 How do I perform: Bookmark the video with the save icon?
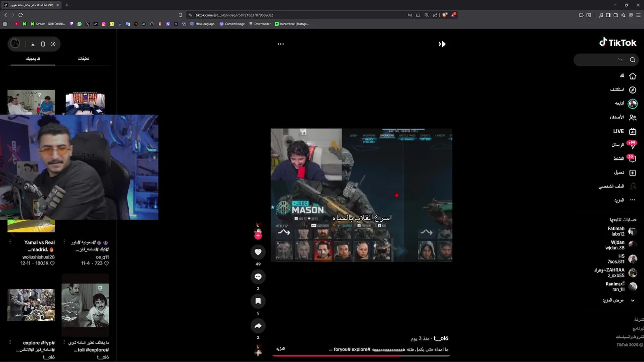[258, 301]
